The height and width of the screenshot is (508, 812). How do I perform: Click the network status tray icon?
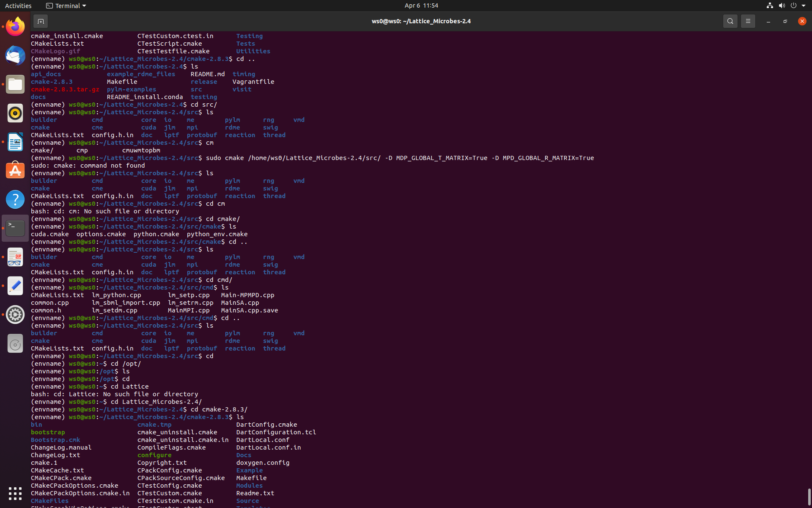pos(769,6)
